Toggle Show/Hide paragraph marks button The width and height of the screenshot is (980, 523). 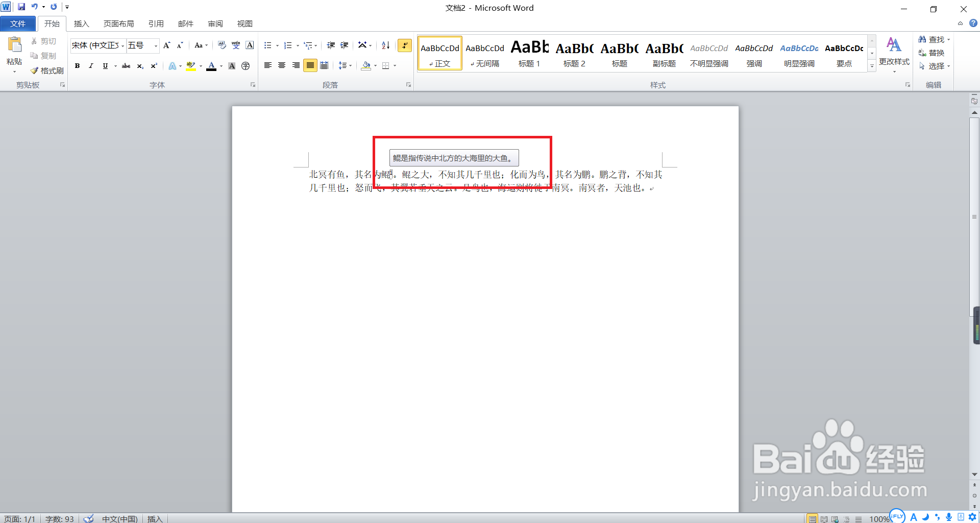pyautogui.click(x=405, y=45)
